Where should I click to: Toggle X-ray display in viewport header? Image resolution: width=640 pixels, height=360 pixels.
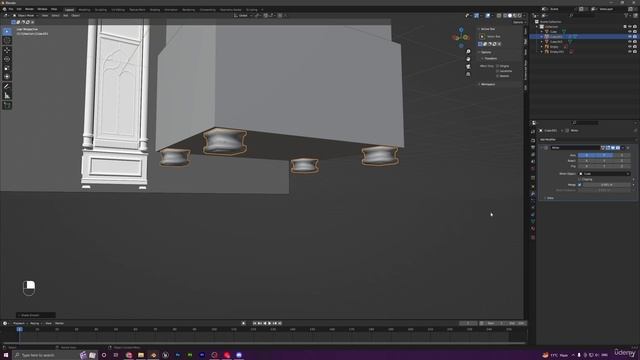coord(499,16)
